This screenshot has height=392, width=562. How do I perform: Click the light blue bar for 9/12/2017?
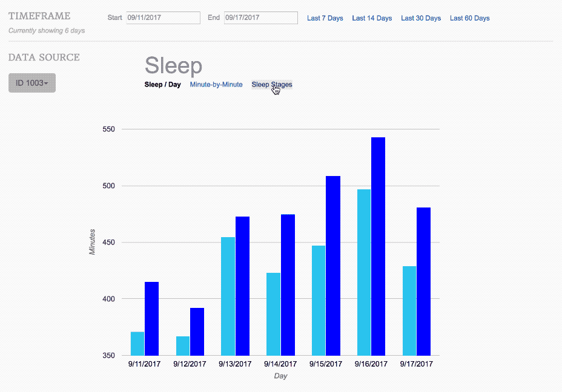[183, 346]
